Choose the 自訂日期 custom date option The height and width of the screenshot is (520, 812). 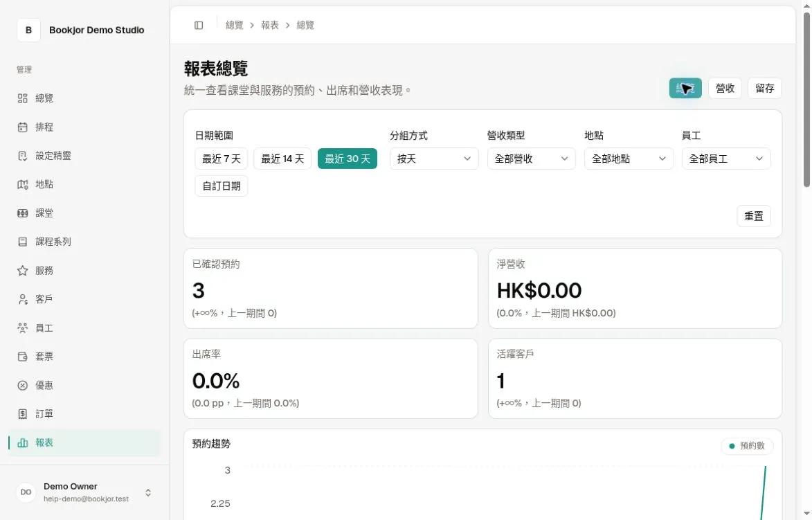(x=221, y=186)
